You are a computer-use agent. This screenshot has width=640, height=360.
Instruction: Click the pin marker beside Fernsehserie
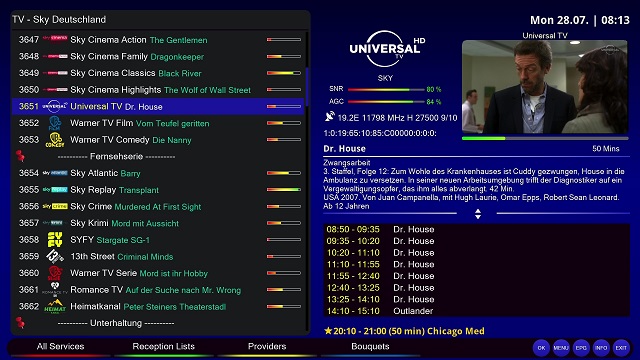point(20,156)
